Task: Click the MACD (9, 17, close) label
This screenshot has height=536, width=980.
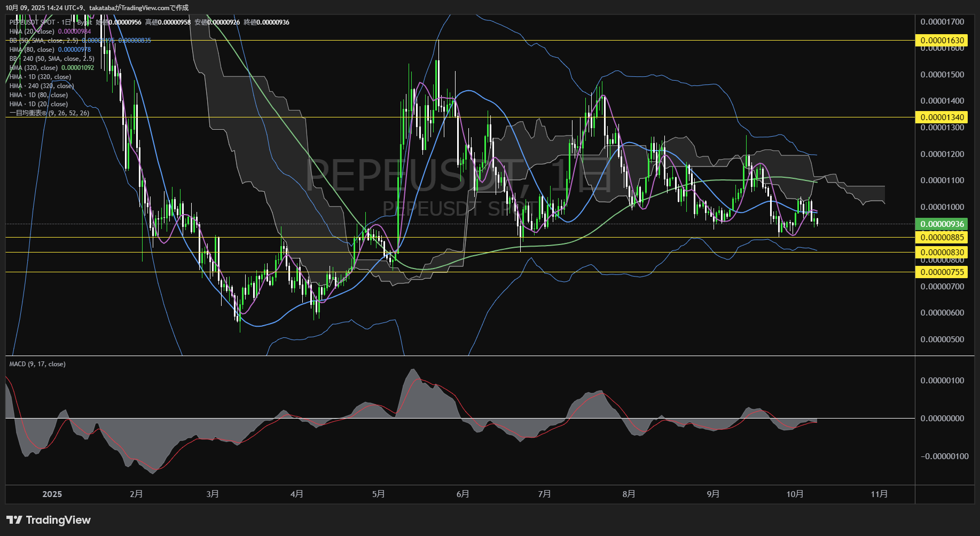Action: click(37, 364)
